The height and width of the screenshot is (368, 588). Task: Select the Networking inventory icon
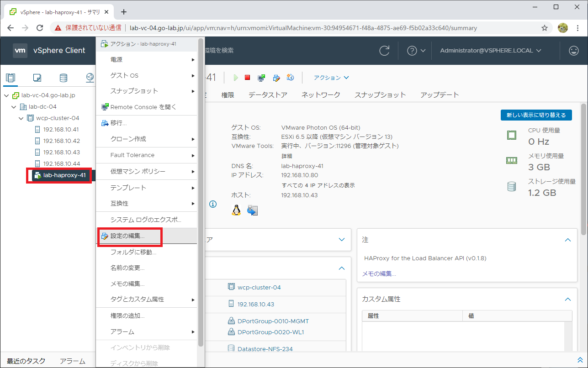pyautogui.click(x=90, y=78)
